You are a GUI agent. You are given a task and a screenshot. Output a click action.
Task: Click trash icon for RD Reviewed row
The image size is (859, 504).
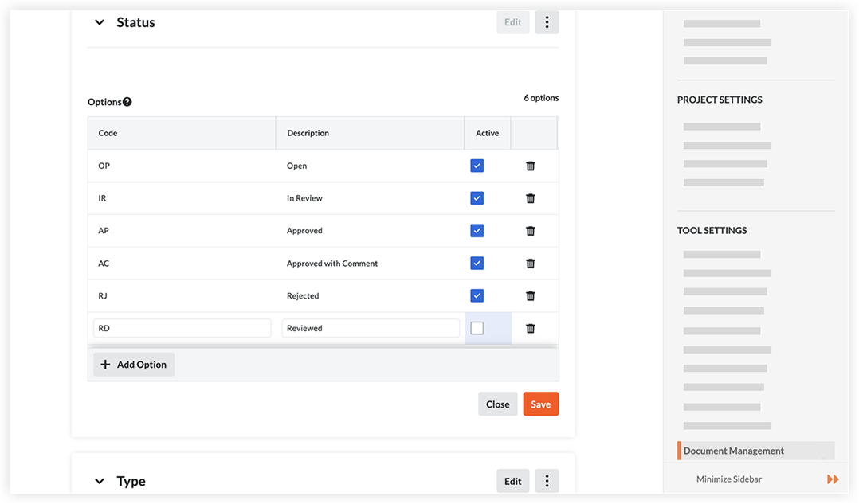point(531,328)
